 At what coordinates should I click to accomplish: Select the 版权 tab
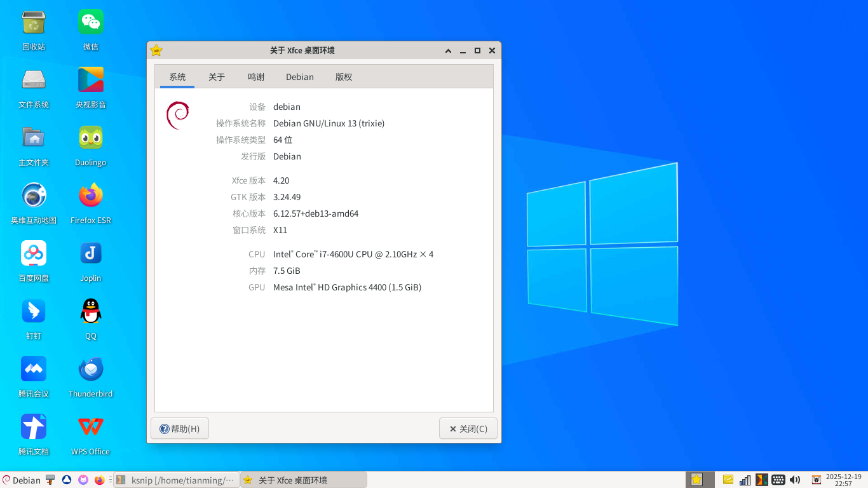344,77
